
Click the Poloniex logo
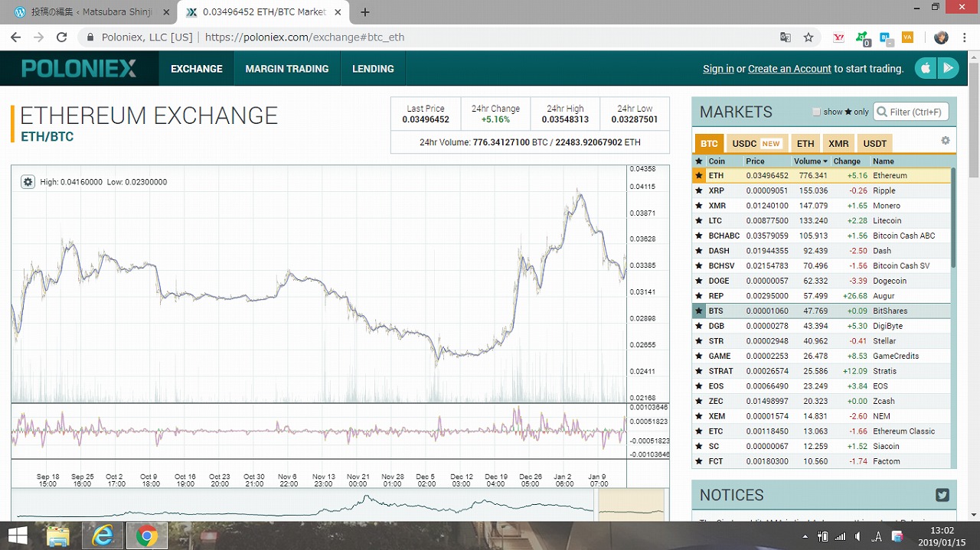79,69
